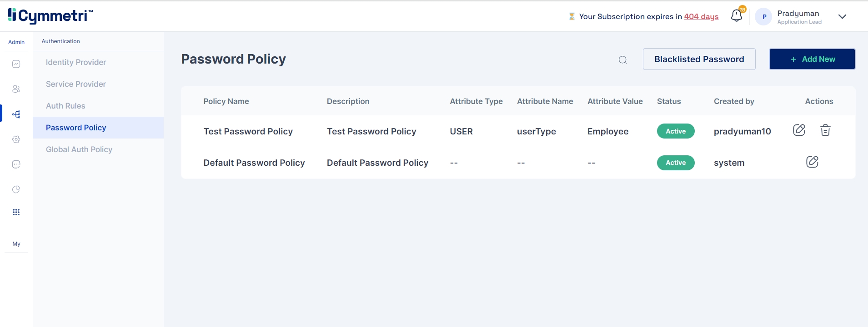Open Global Auth Policy page
This screenshot has height=327, width=868.
click(x=79, y=149)
